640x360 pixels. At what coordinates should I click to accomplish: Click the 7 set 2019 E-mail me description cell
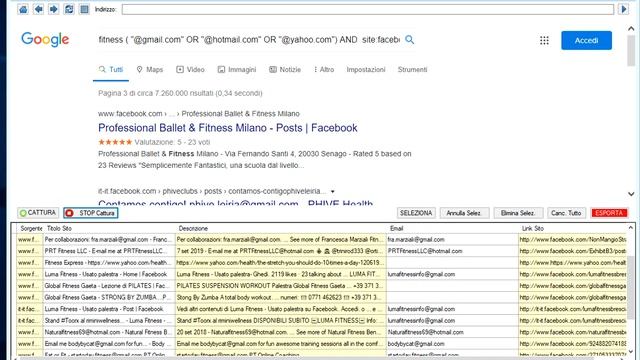[x=281, y=251]
